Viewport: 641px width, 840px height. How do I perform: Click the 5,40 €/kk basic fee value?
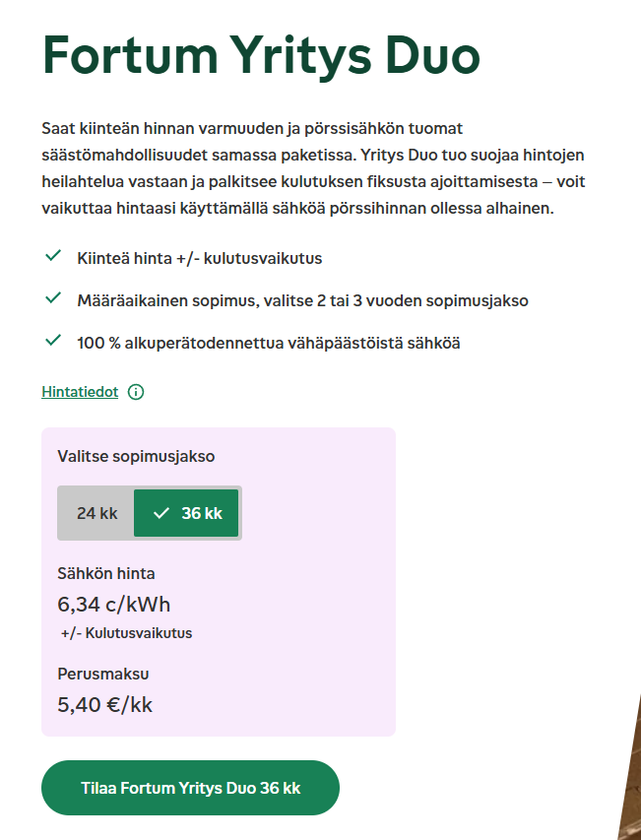coord(105,704)
